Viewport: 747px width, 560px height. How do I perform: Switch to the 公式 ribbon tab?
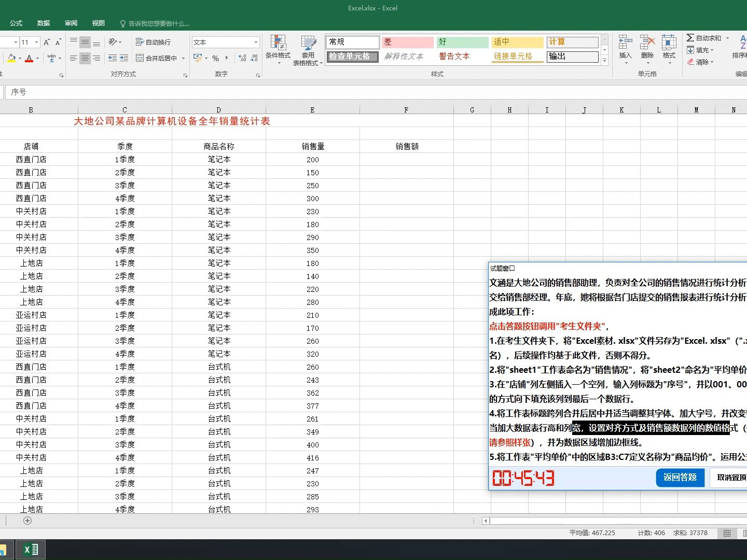click(x=16, y=23)
